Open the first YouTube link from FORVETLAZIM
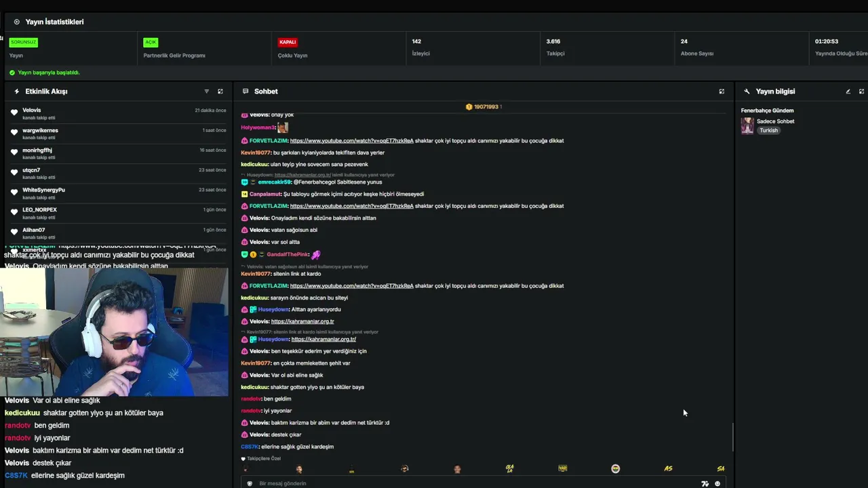The image size is (868, 488). (351, 141)
